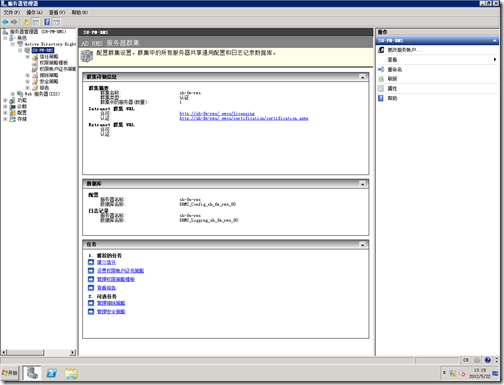Expand the 诊断 tree node
The height and width of the screenshot is (385, 504).
[5, 107]
